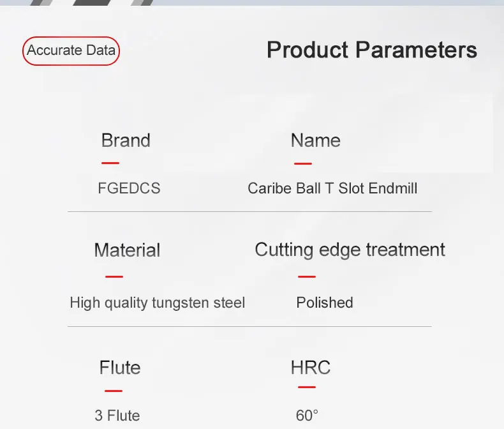This screenshot has width=504, height=429.
Task: Click the Cutting edge treatment label
Action: 350,250
